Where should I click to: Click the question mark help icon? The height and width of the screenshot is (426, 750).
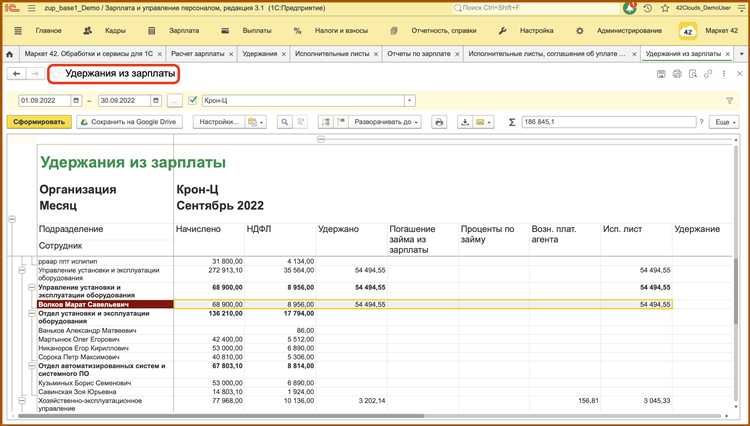(702, 122)
